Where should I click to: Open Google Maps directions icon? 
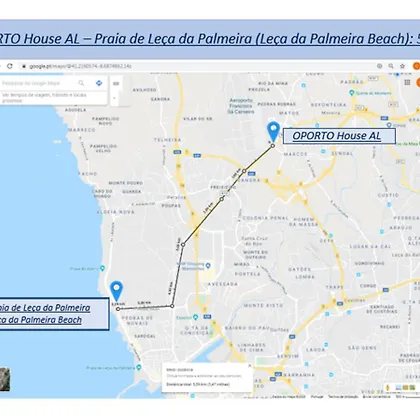(99, 83)
